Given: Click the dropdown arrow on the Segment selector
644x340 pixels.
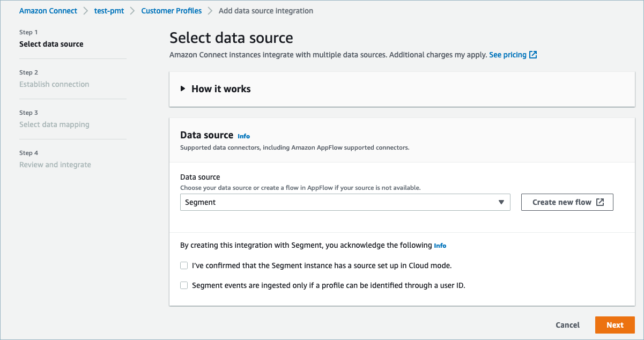Looking at the screenshot, I should click(x=502, y=202).
